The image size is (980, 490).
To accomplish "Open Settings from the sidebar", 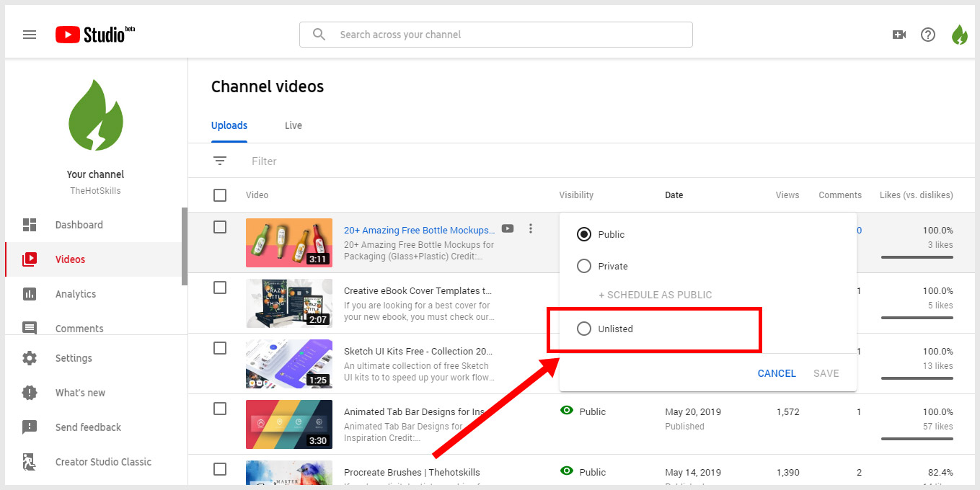I will click(74, 358).
